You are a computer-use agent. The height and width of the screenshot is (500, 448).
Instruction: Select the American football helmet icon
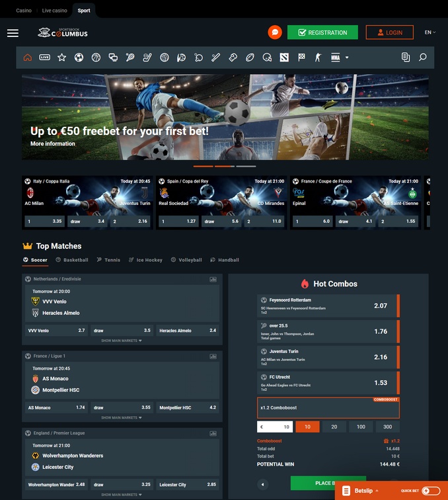tap(267, 58)
